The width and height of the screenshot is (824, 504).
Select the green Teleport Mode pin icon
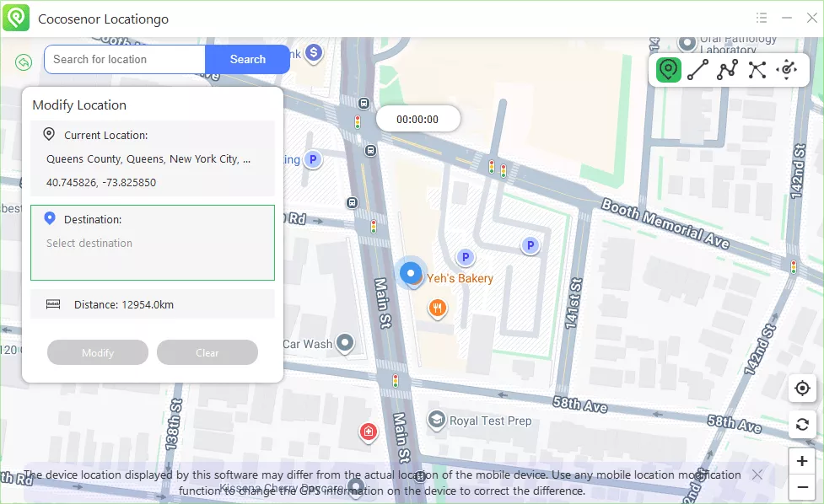667,70
